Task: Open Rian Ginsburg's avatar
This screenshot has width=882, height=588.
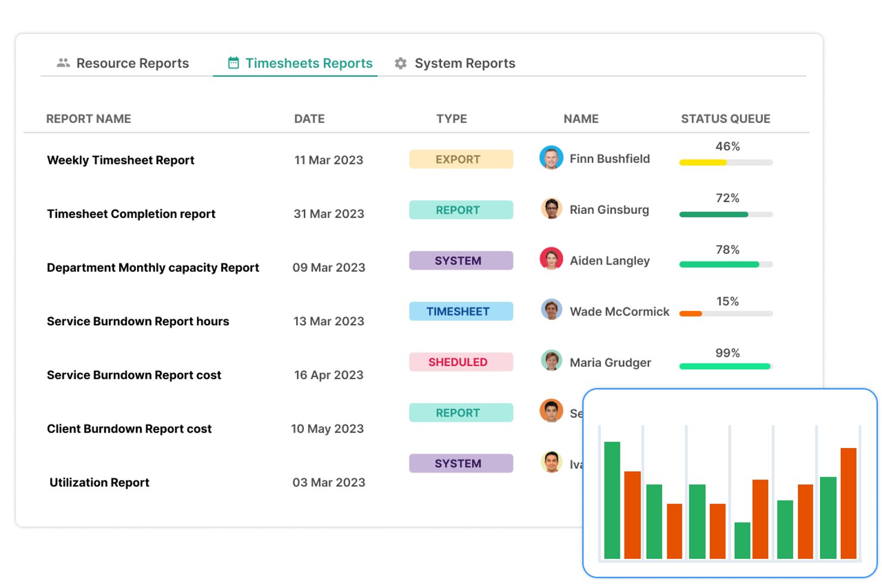Action: [551, 209]
